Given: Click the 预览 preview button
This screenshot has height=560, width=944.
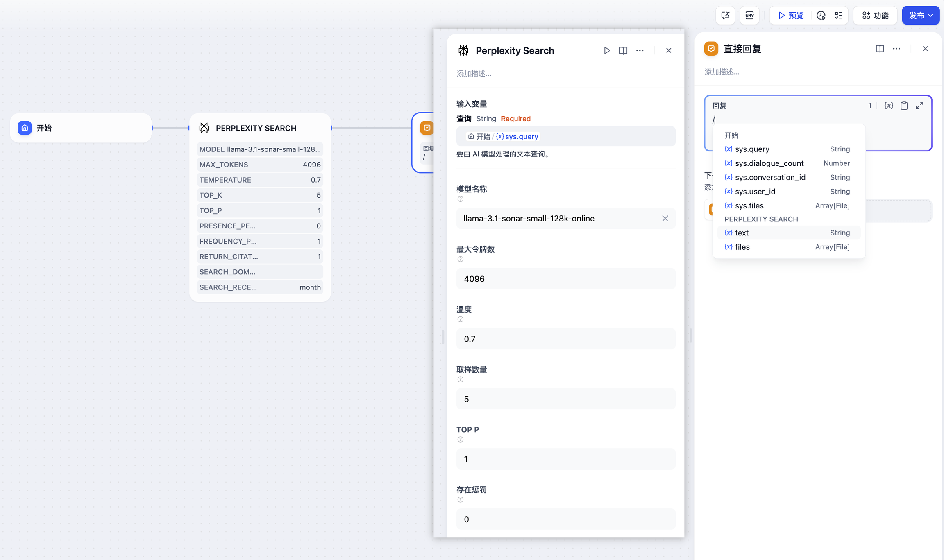Looking at the screenshot, I should (x=791, y=16).
